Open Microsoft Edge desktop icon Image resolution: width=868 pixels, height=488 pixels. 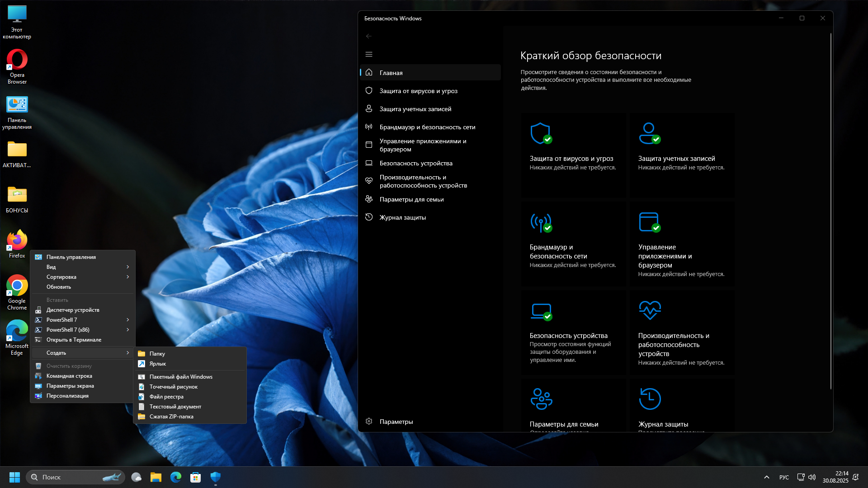pos(17,338)
